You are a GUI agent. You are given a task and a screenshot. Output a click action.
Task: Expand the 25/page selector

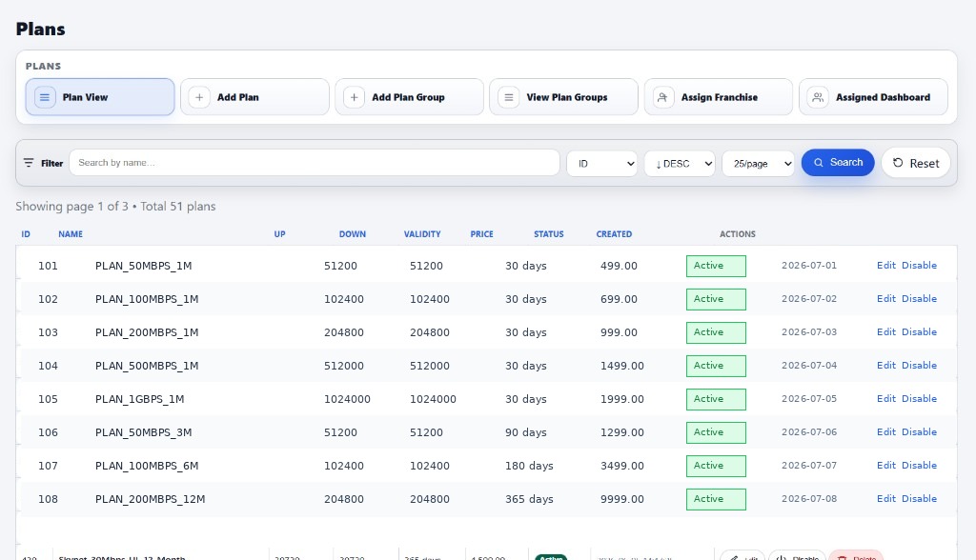[x=758, y=164]
